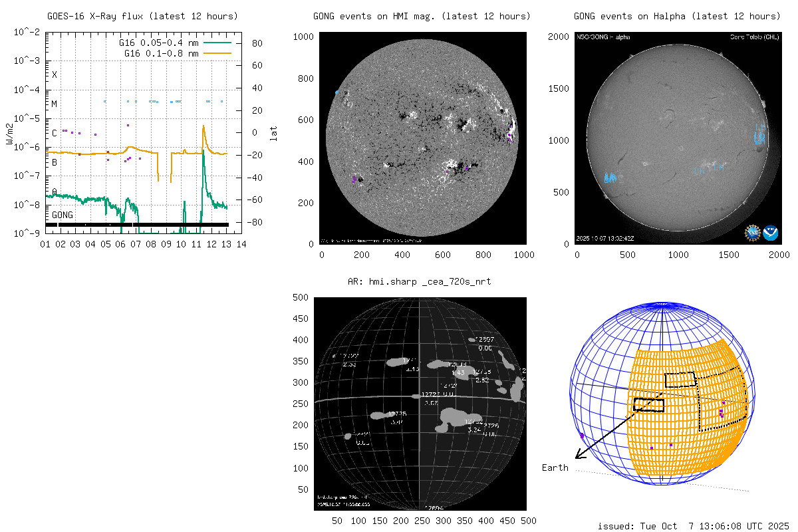Click the lat axis label
The image size is (798, 532).
[273, 133]
